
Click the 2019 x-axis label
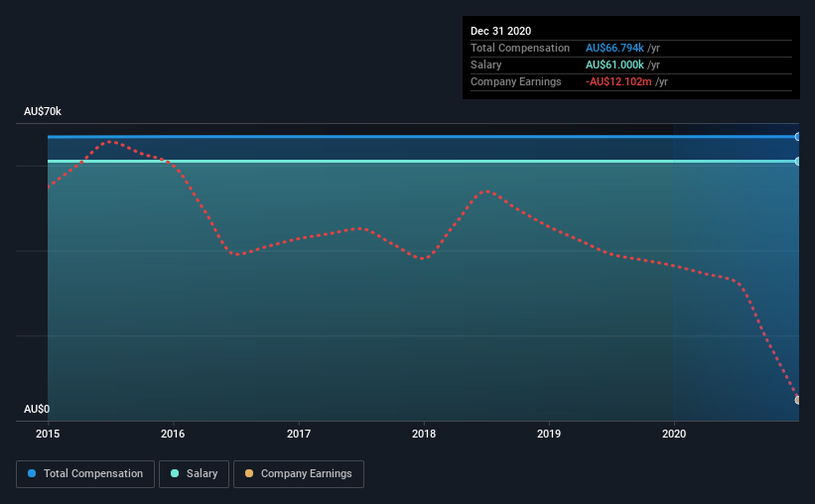(549, 434)
